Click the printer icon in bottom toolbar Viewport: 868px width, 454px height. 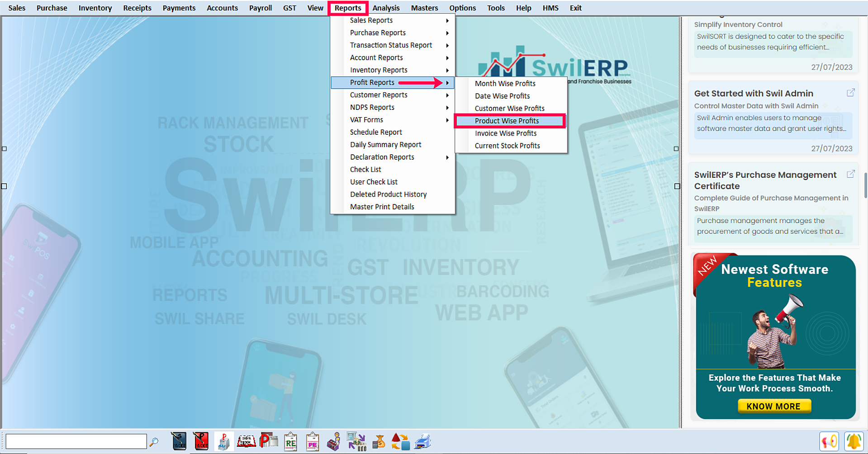[423, 441]
